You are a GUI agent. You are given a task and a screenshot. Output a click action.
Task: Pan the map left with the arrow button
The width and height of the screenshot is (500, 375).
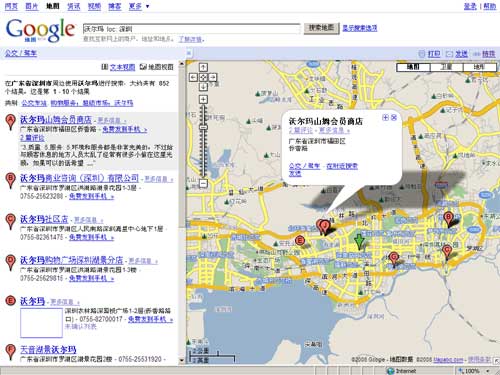[193, 77]
